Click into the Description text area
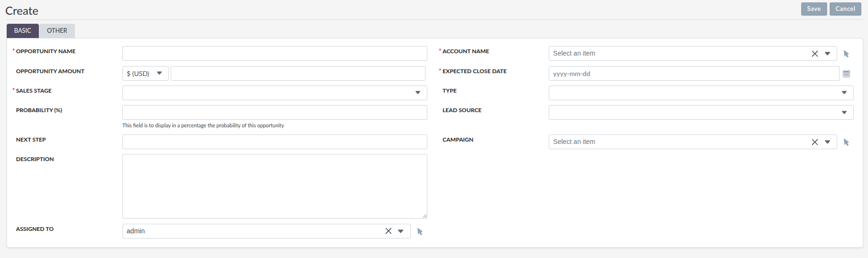This screenshot has width=868, height=258. click(275, 186)
